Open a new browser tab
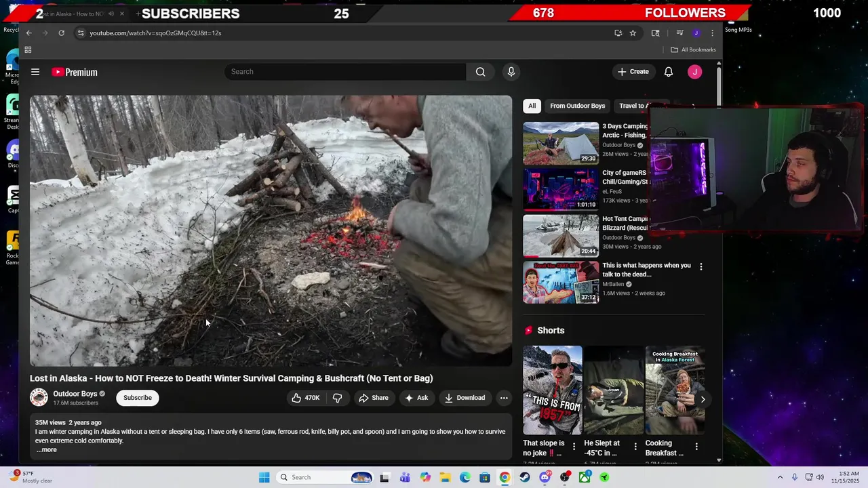 click(138, 14)
